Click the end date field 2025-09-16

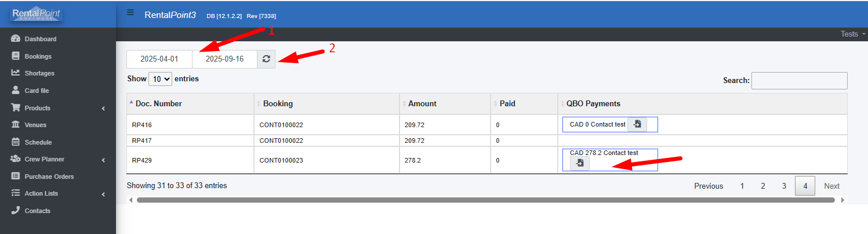pyautogui.click(x=224, y=59)
